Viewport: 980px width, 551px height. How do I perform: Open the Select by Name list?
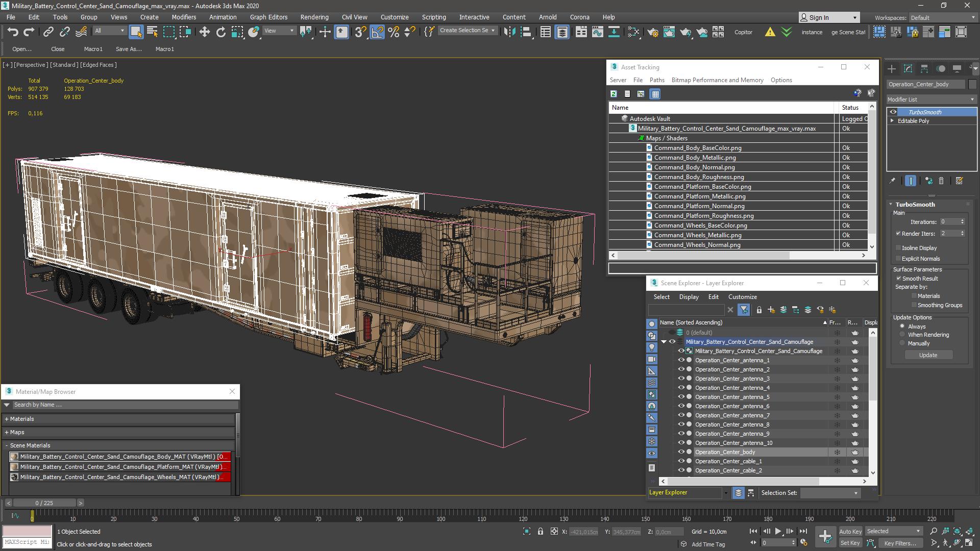[152, 32]
